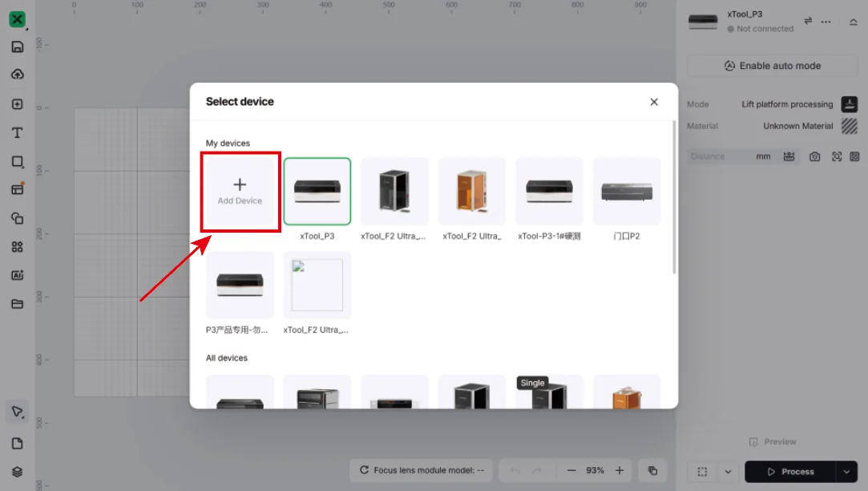Open the layers icon at bottom left
This screenshot has width=868, height=491.
[17, 472]
